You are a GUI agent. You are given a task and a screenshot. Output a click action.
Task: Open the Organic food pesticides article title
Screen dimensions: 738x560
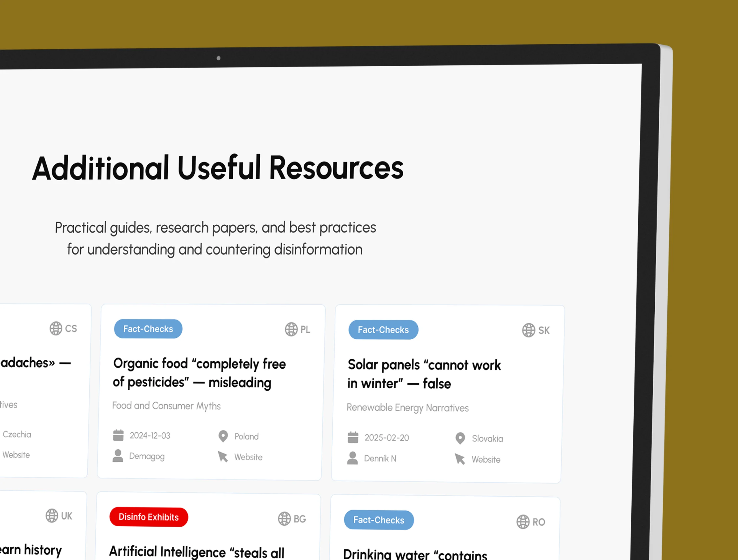199,373
